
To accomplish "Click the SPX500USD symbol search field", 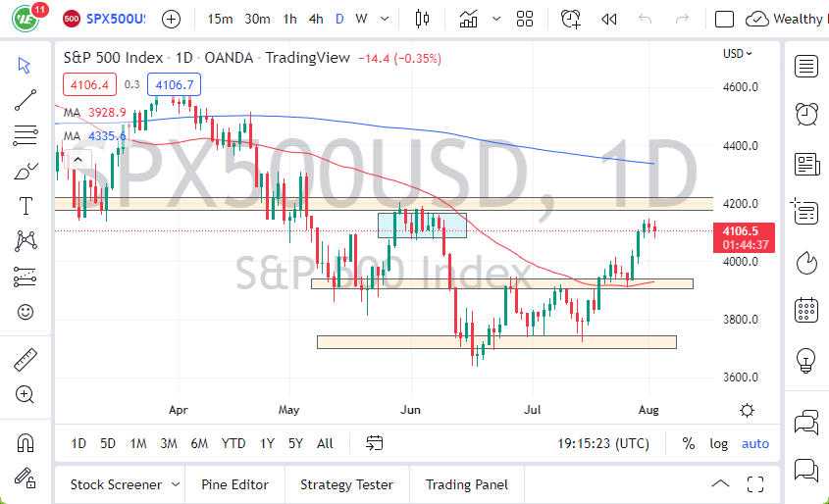I will [117, 19].
